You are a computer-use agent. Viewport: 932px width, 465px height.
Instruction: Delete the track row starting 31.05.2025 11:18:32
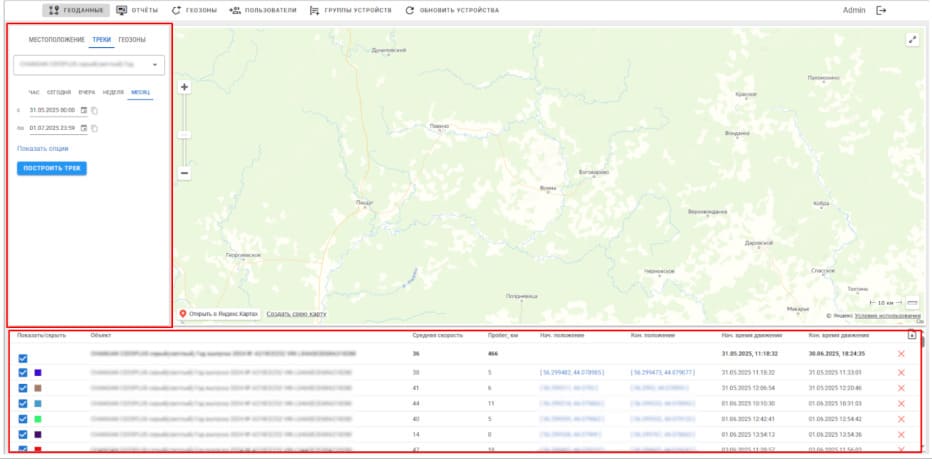click(x=901, y=373)
